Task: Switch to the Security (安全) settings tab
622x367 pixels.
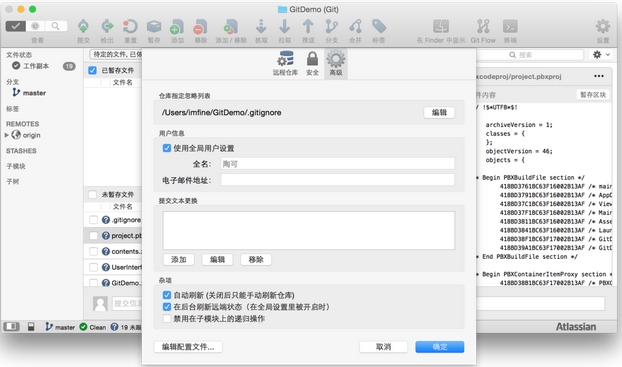Action: point(313,63)
